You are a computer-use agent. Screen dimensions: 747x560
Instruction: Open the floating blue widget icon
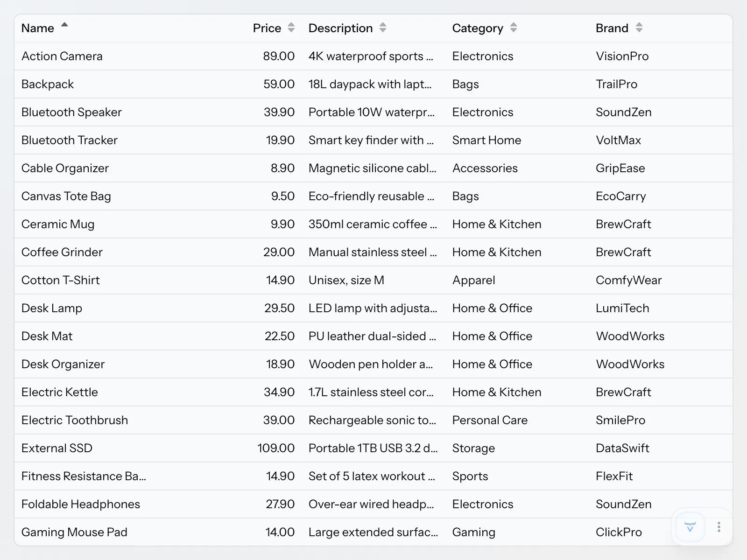click(x=690, y=527)
